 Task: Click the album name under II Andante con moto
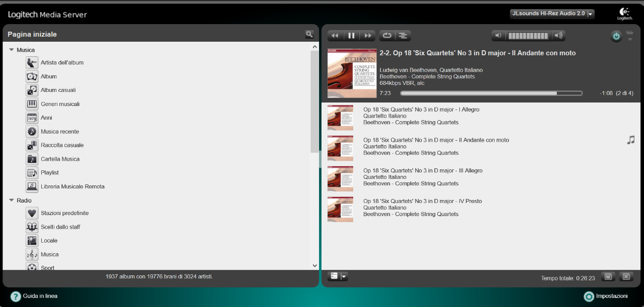click(x=411, y=153)
